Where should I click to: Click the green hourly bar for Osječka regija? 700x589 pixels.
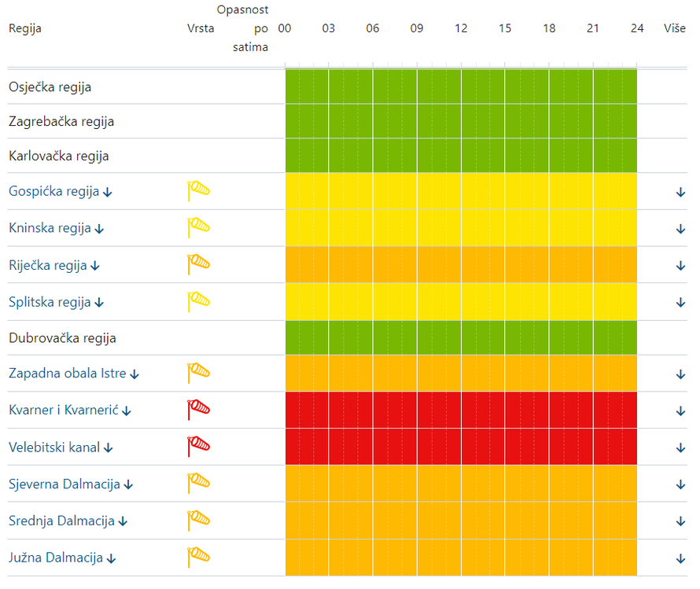(x=461, y=87)
